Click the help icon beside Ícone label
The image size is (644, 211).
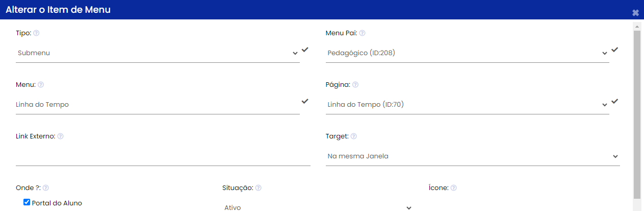(x=453, y=188)
